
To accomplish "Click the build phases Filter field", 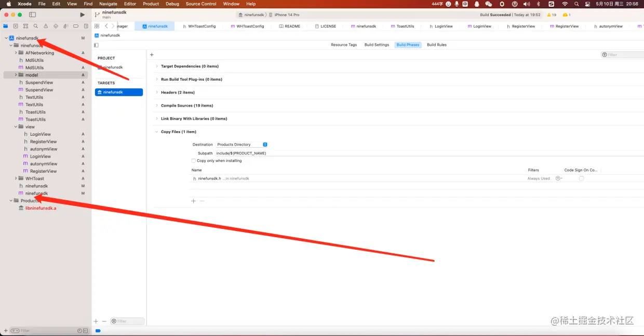I will 622,55.
